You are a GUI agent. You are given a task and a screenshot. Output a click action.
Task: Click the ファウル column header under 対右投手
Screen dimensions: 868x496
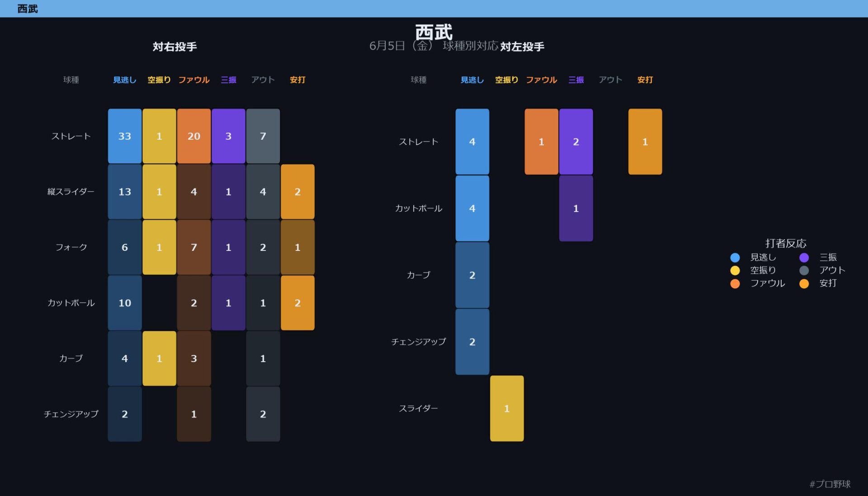(x=194, y=80)
